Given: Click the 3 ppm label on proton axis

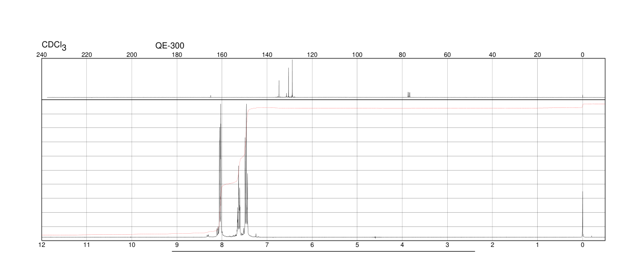Looking at the screenshot, I should point(447,245).
